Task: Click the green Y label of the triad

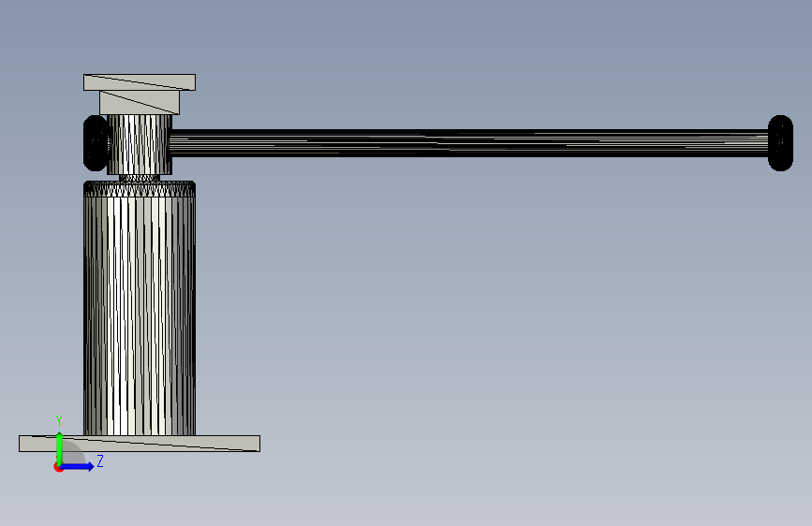Action: click(x=59, y=421)
